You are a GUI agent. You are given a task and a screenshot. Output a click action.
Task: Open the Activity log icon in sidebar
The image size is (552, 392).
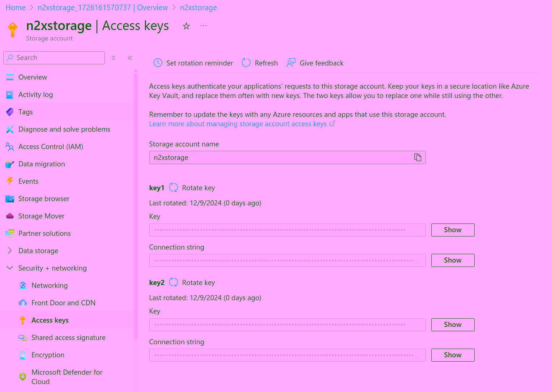(10, 94)
